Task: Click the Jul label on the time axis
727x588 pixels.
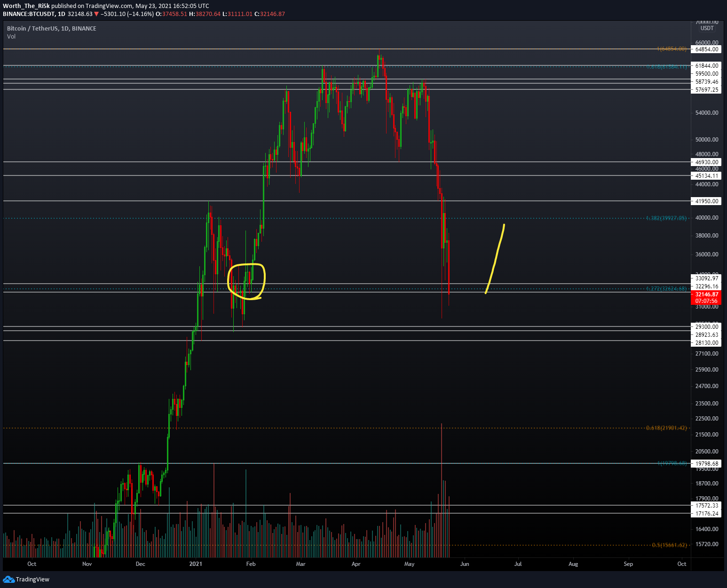Action: click(x=518, y=564)
